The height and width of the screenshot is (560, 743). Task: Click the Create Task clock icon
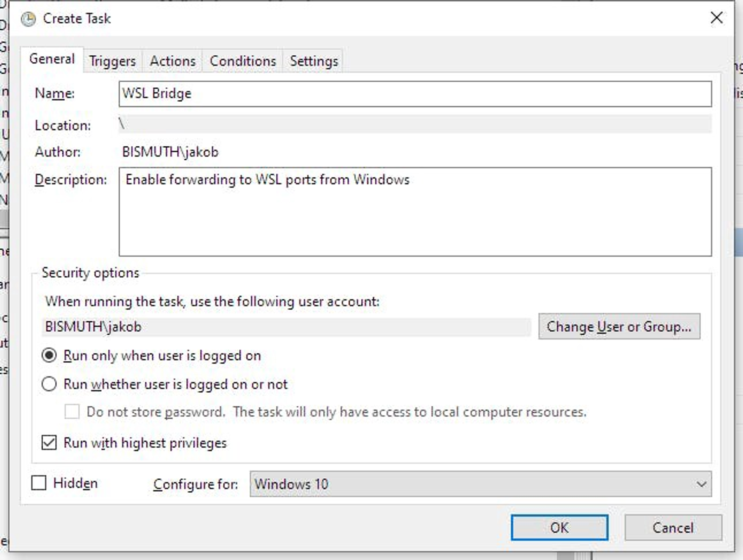pos(28,19)
